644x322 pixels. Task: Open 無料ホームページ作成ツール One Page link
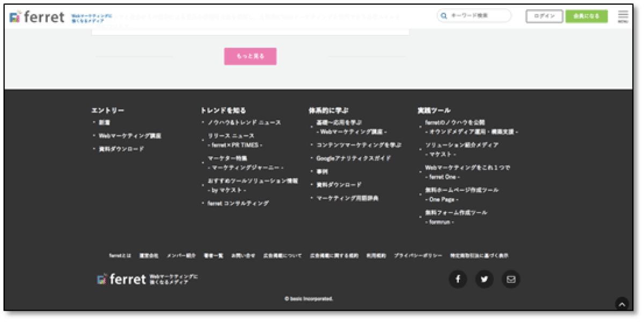click(462, 195)
